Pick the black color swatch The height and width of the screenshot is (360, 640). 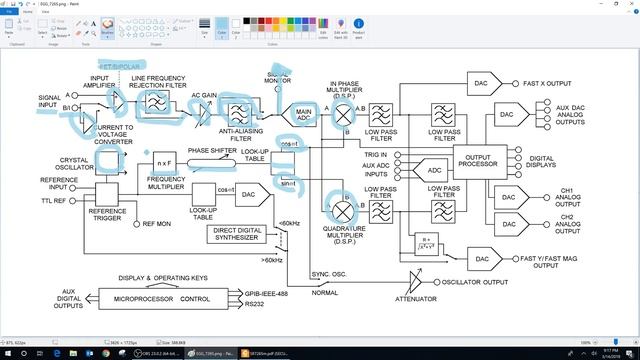click(247, 21)
